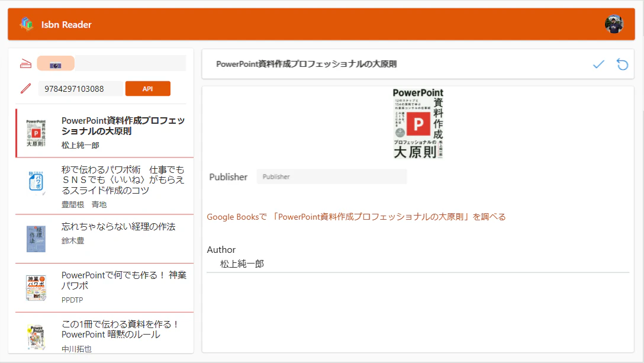Click cover thumbnail of 神業パワポ book

[36, 288]
